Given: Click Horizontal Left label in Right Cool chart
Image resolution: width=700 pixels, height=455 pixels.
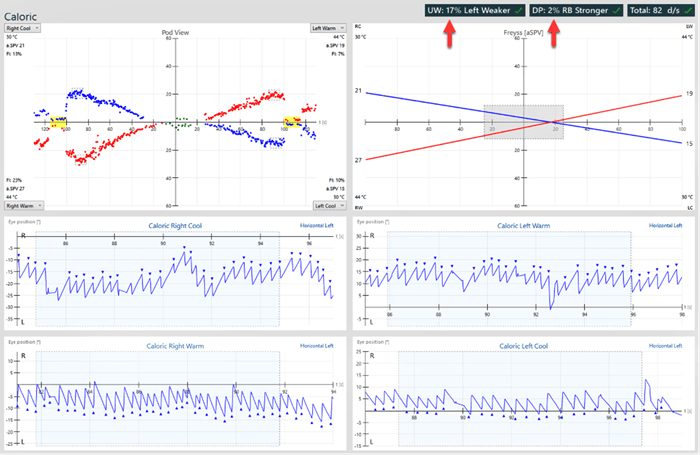Looking at the screenshot, I should point(320,226).
